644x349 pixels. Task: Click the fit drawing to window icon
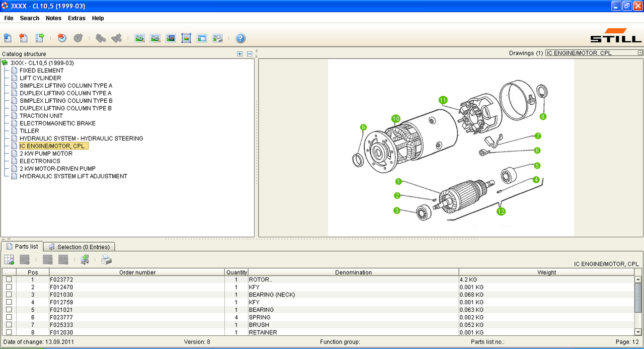coord(186,38)
